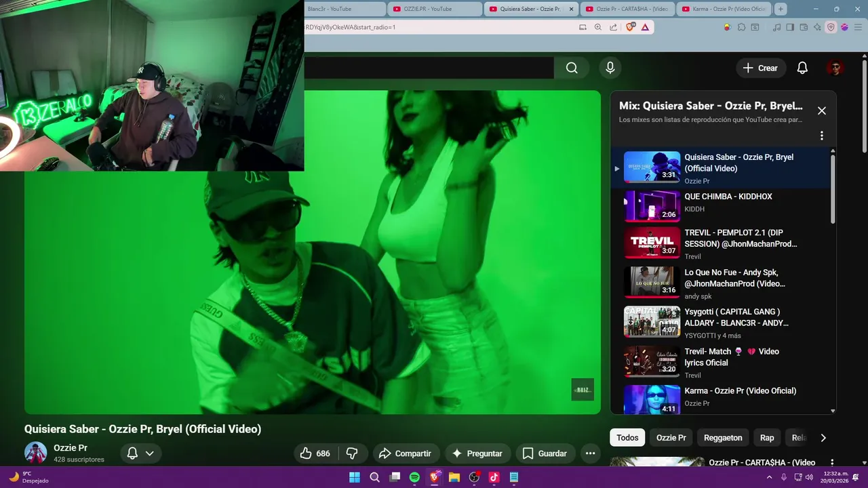Click the browser address bar URL
868x488 pixels.
point(350,27)
